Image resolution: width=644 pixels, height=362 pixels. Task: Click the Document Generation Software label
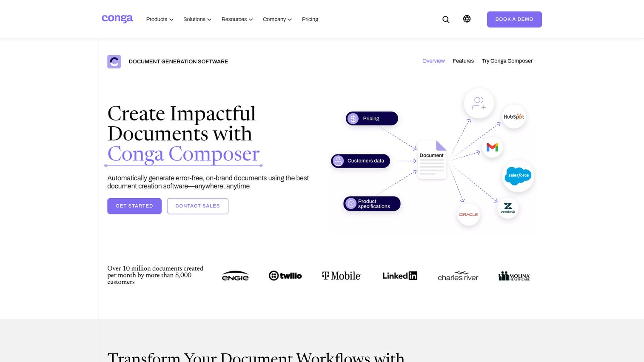pos(179,62)
